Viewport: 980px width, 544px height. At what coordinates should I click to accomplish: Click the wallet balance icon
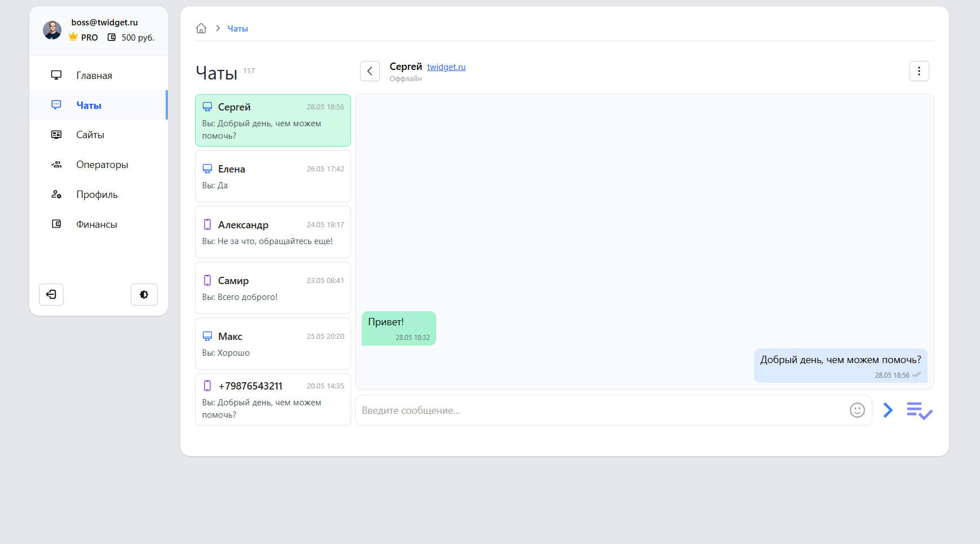pyautogui.click(x=112, y=37)
